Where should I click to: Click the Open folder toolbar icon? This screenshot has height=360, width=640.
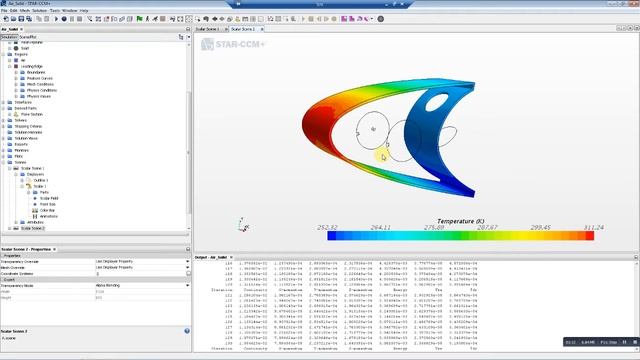point(13,19)
